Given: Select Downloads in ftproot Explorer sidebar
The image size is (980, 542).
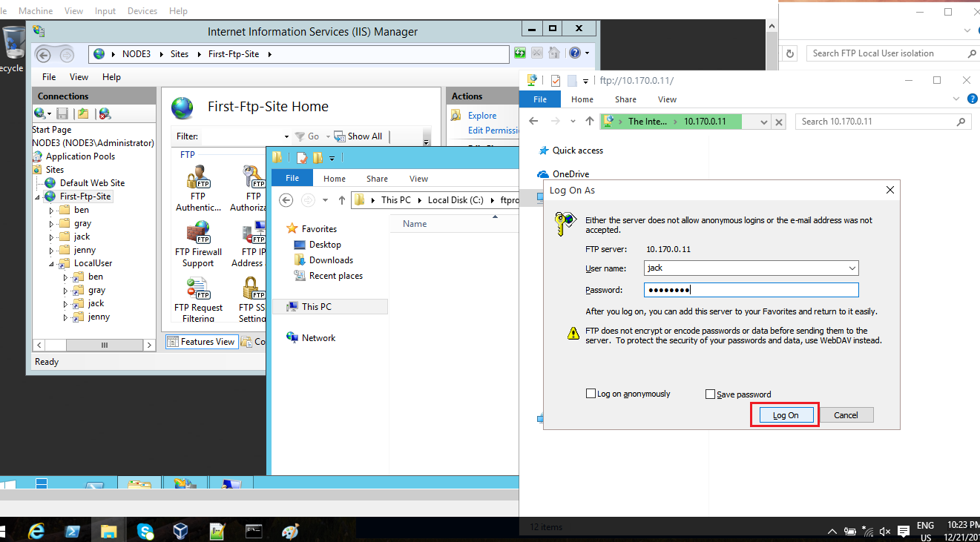Looking at the screenshot, I should click(x=323, y=260).
